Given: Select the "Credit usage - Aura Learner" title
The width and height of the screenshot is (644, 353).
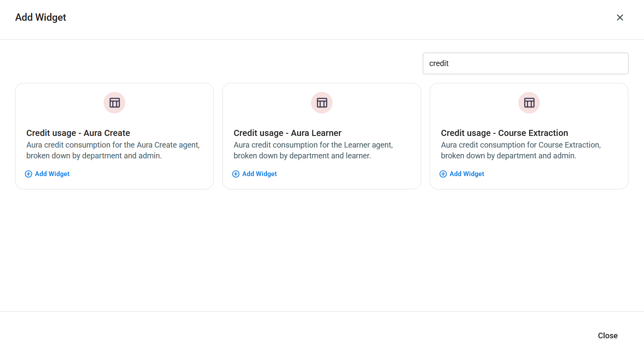Looking at the screenshot, I should tap(288, 133).
